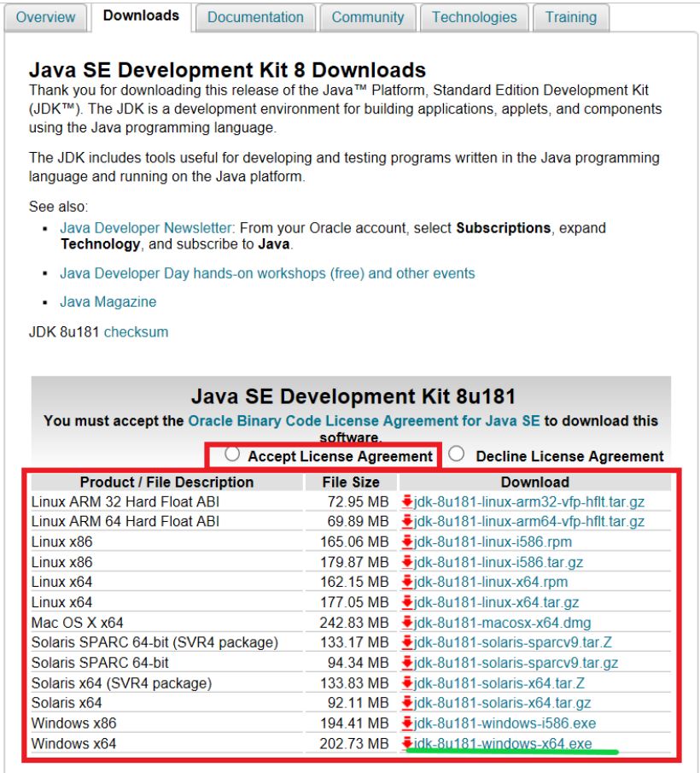Click download arrow icon beside solaris-x64.tar.Z
The width and height of the screenshot is (700, 773).
[407, 682]
